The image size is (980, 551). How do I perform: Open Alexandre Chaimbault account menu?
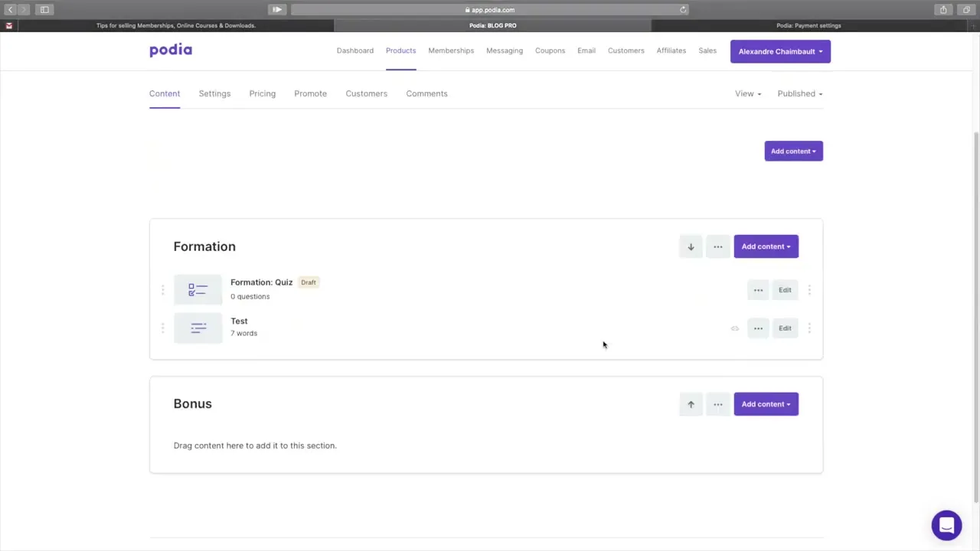click(780, 51)
